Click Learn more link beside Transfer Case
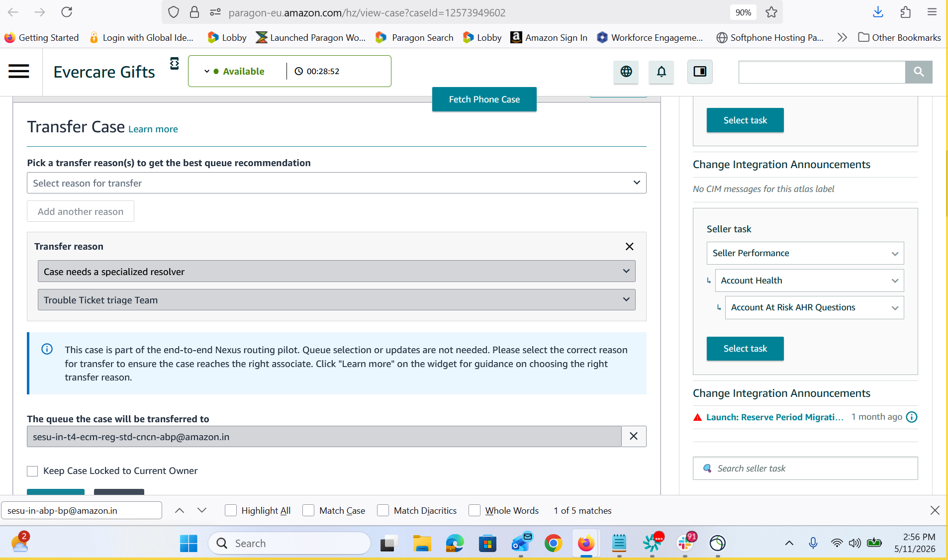Viewport: 948px width, 560px height. tap(153, 129)
